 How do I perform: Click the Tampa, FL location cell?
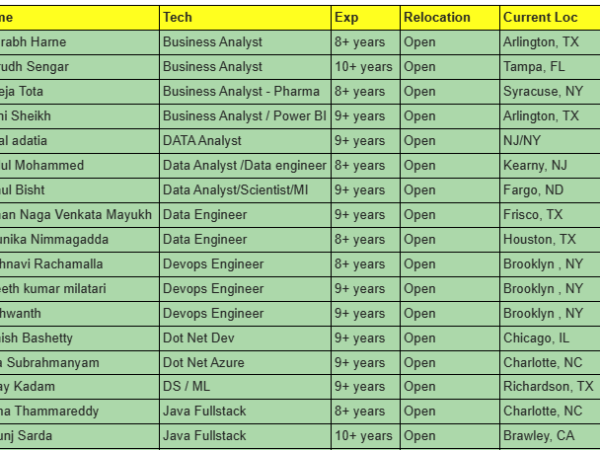click(x=548, y=67)
